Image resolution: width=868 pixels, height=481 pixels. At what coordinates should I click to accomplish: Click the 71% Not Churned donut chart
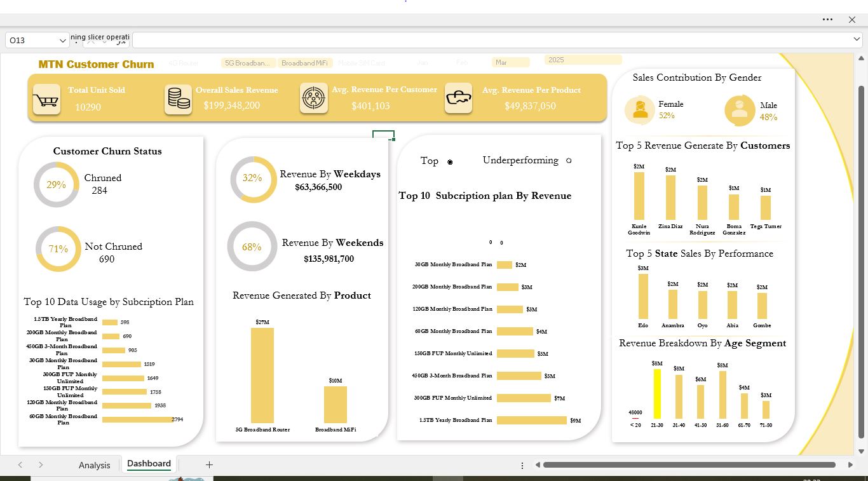point(58,249)
